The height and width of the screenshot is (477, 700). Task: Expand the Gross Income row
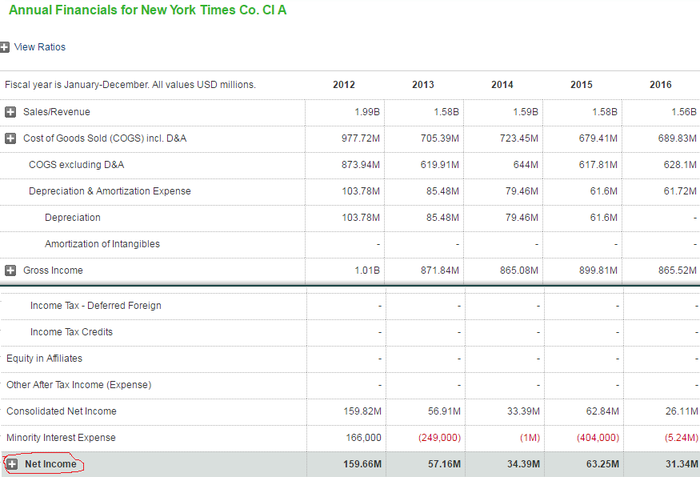click(11, 270)
